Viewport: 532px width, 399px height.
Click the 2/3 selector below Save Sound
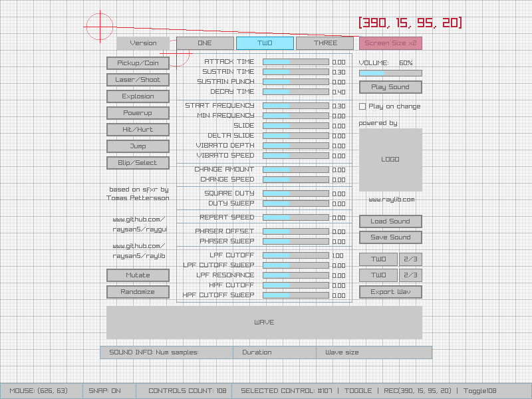tap(410, 259)
